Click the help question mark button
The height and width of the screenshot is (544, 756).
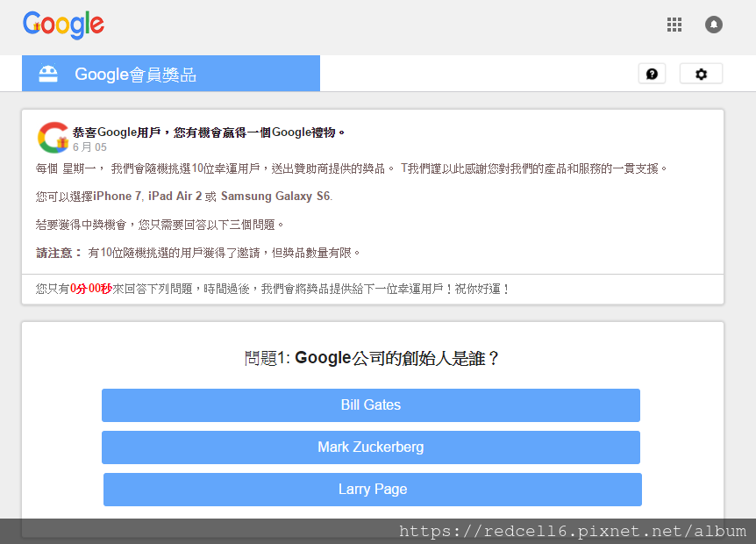[652, 74]
